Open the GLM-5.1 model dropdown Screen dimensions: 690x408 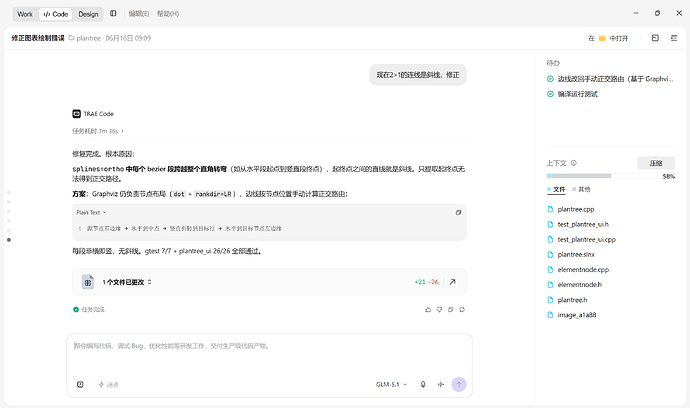pyautogui.click(x=392, y=385)
